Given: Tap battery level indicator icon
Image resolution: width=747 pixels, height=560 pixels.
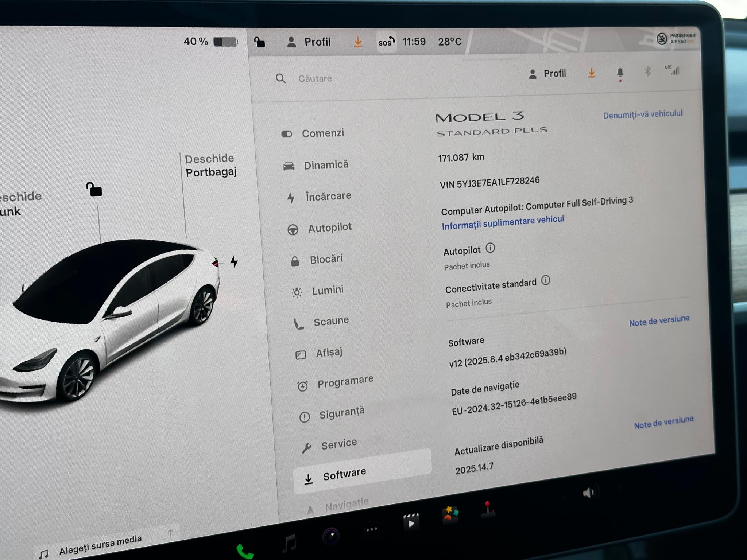Looking at the screenshot, I should (x=225, y=42).
